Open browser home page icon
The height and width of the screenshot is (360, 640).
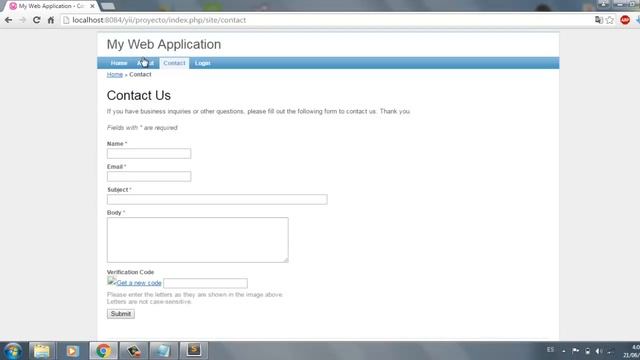point(51,20)
